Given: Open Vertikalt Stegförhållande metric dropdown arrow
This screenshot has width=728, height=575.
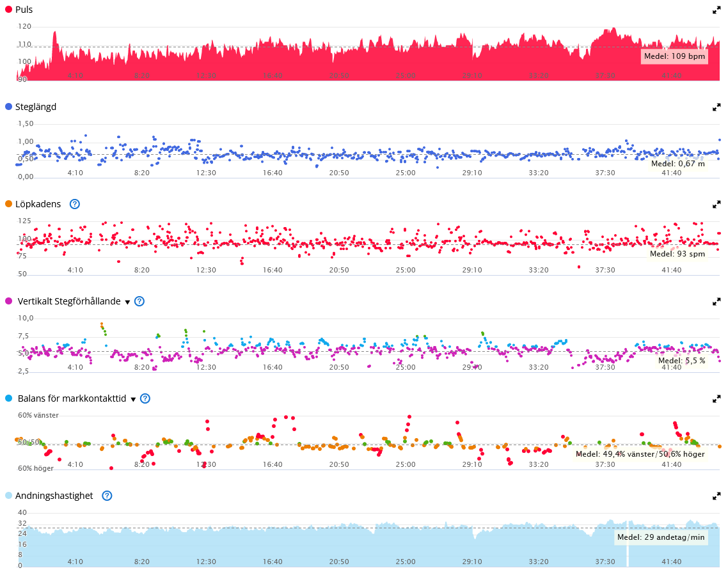Looking at the screenshot, I should point(127,302).
